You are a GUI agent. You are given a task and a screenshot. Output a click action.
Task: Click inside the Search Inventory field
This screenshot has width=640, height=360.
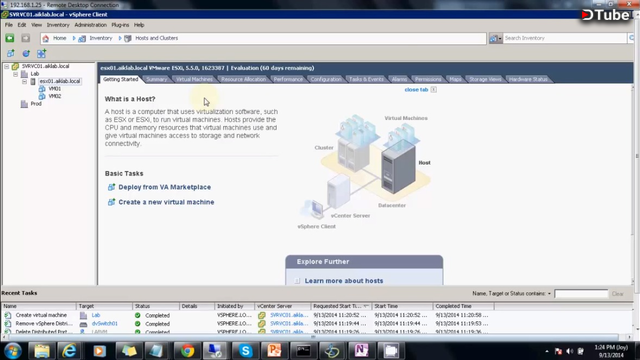coord(564,38)
